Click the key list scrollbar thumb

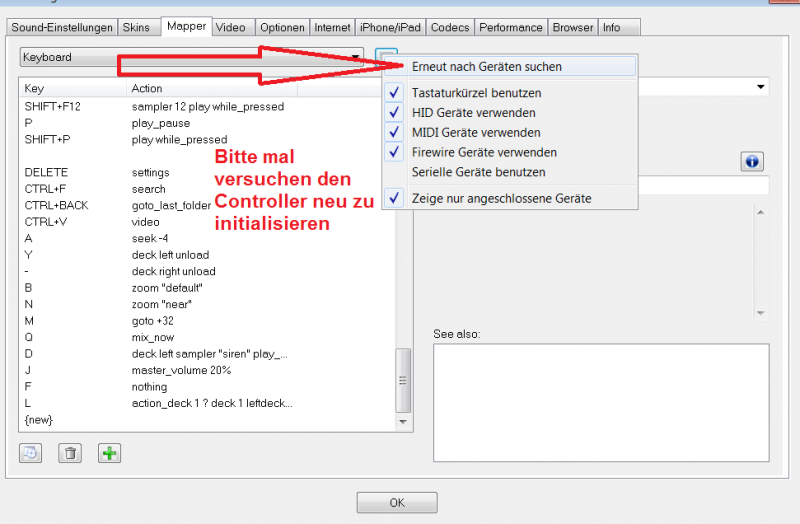403,380
